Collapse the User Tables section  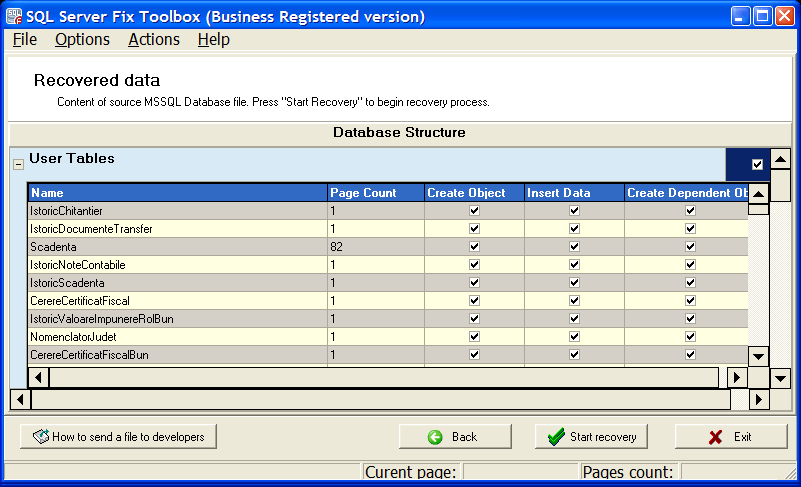[18, 165]
